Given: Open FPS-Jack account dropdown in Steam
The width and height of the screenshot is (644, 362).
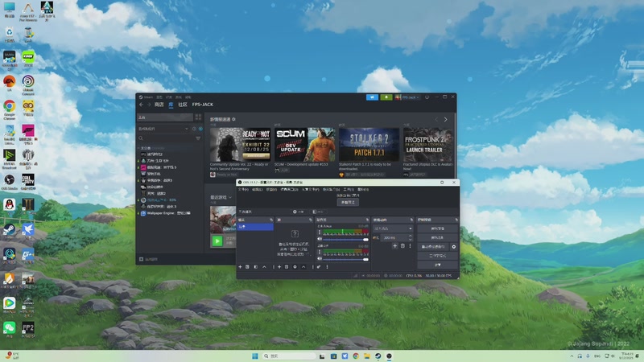Looking at the screenshot, I should pos(407,97).
